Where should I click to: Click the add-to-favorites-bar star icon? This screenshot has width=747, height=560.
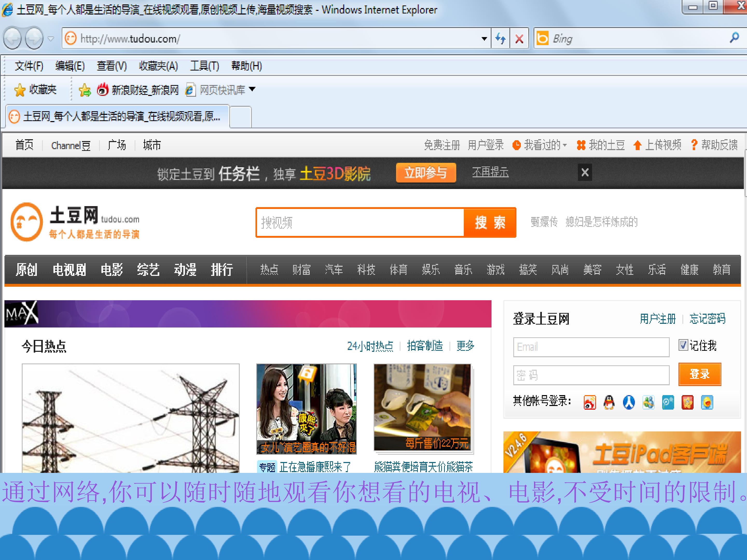pyautogui.click(x=84, y=90)
